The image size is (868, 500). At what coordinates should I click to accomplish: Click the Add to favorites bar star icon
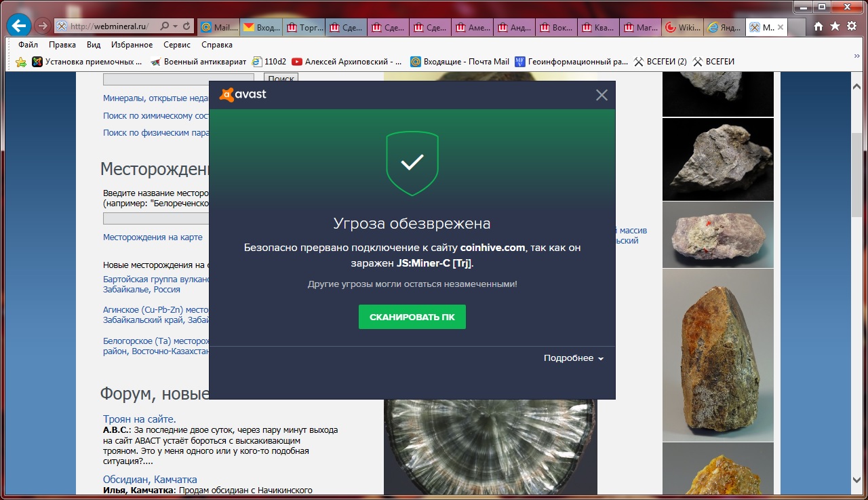20,62
